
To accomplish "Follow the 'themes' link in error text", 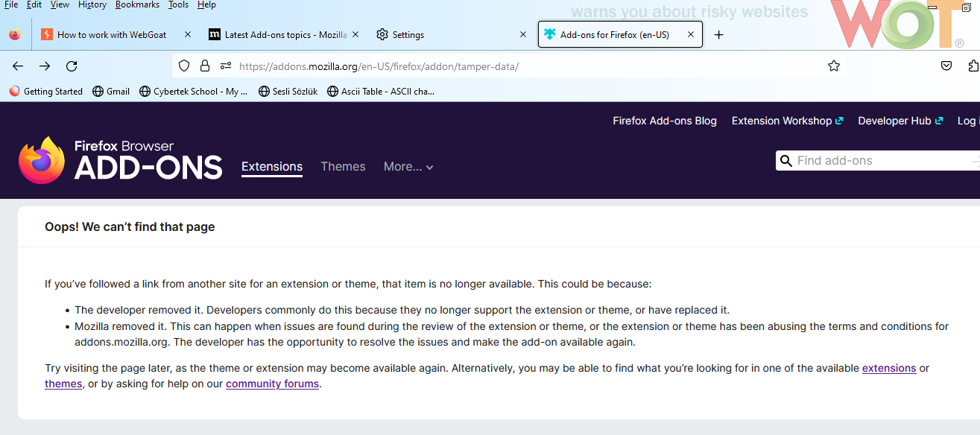I will pyautogui.click(x=63, y=384).
